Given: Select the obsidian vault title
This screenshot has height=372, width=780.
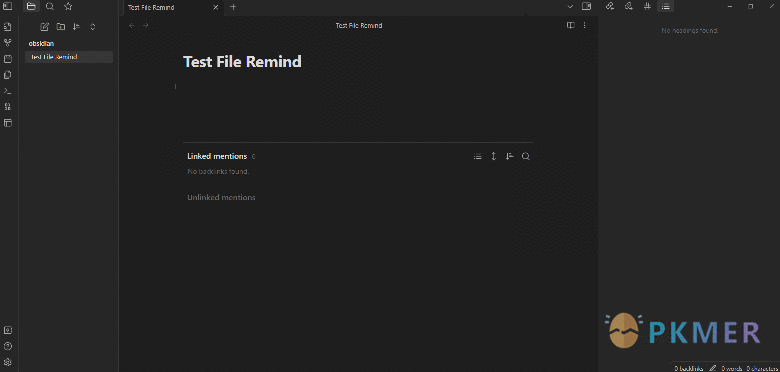Looking at the screenshot, I should 41,43.
